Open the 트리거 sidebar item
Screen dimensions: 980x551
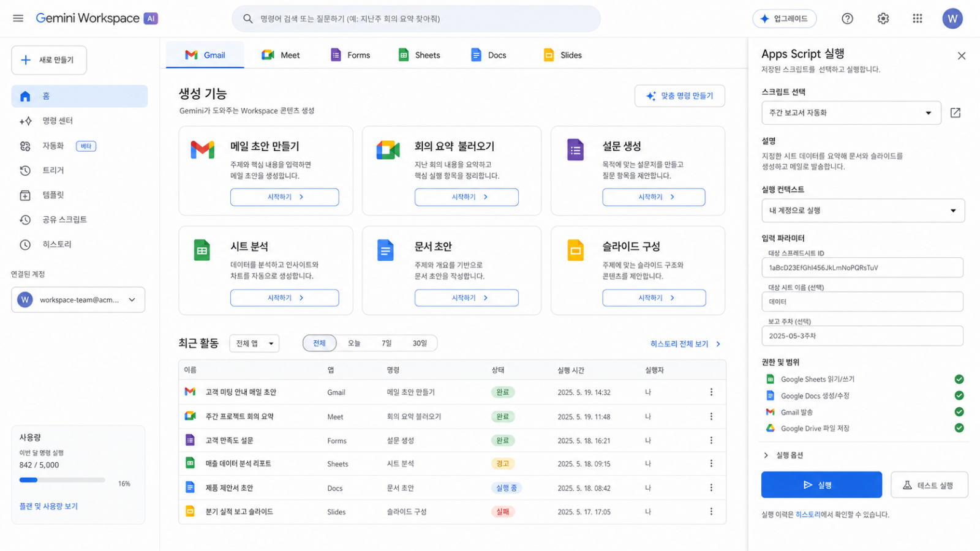point(80,170)
